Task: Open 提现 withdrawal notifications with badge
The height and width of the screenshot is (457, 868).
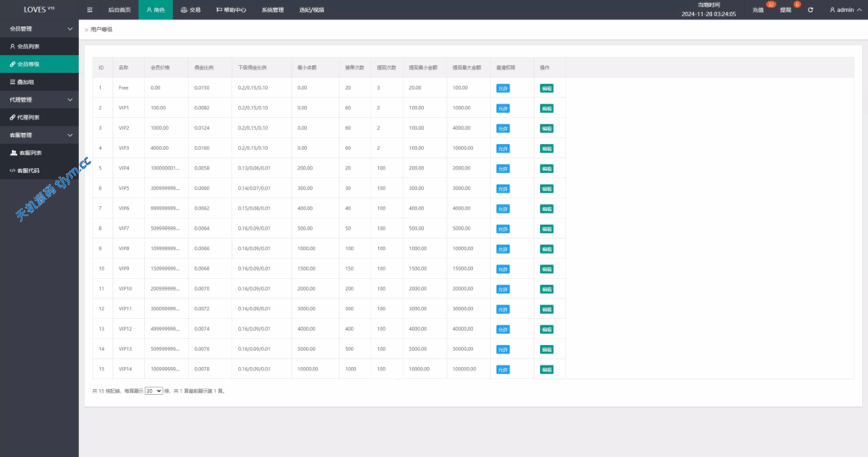Action: click(785, 9)
